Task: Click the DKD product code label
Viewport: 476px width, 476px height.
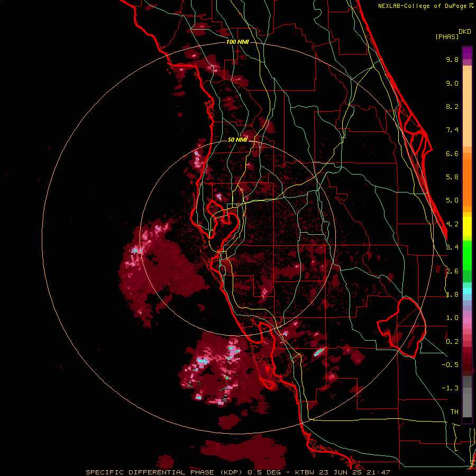Action: click(465, 32)
